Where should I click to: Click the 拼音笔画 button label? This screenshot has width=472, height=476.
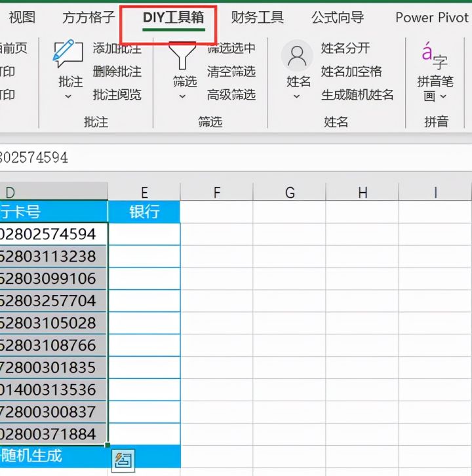tap(435, 89)
